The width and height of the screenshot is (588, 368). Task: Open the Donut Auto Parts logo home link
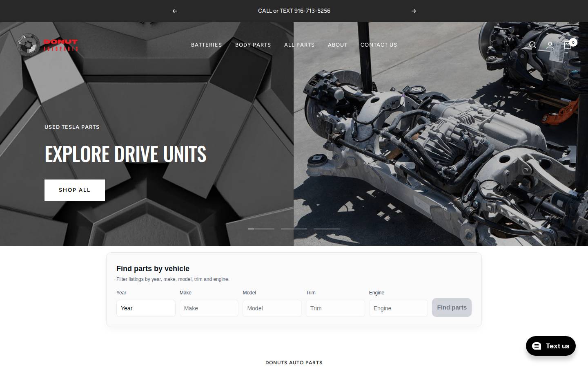[47, 44]
